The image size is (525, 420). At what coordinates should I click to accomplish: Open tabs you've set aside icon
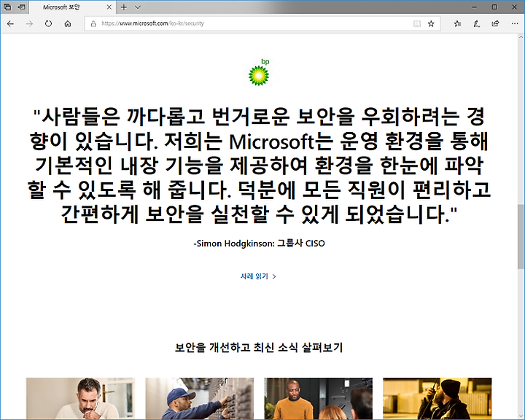click(x=7, y=7)
